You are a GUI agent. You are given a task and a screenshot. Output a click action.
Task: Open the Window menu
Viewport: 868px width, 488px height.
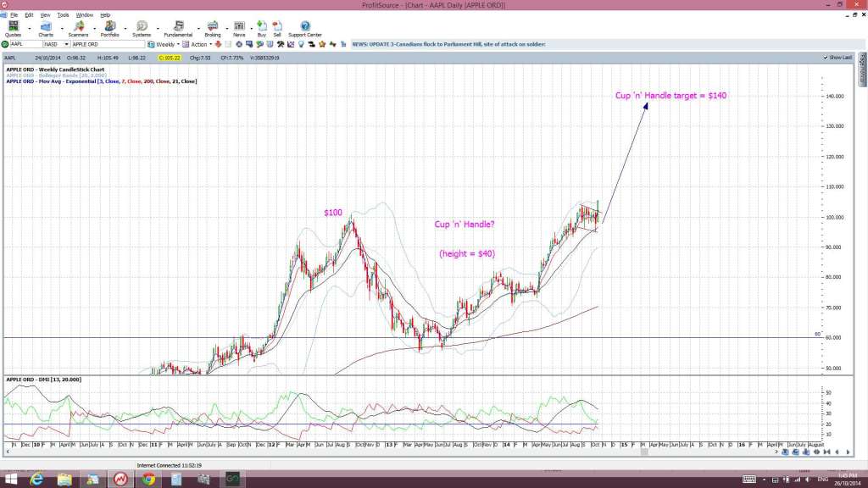tap(84, 15)
